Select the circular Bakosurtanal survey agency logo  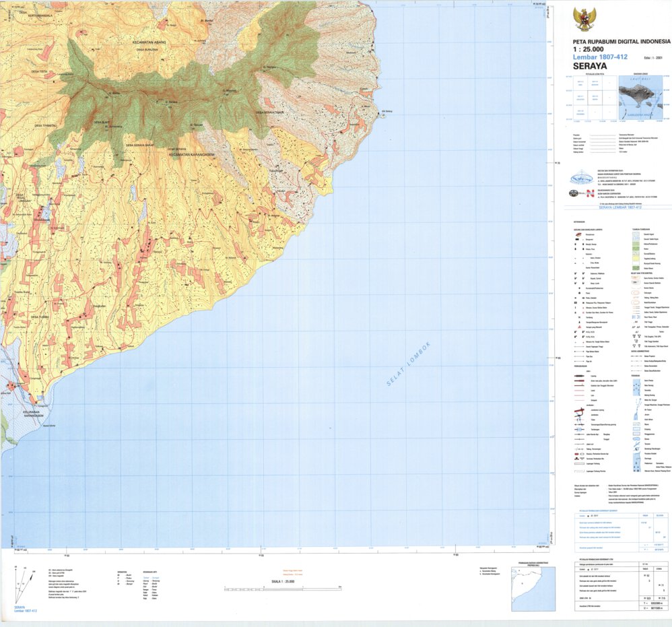point(581,178)
